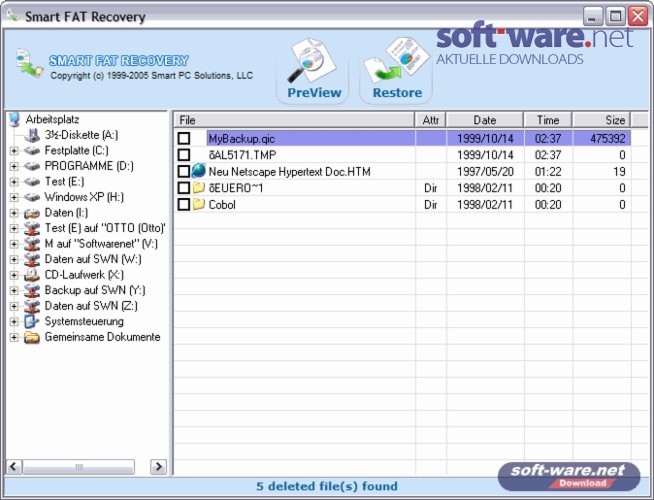The width and height of the screenshot is (654, 500).
Task: Select the Systemsteuerung tree label
Action: click(84, 322)
